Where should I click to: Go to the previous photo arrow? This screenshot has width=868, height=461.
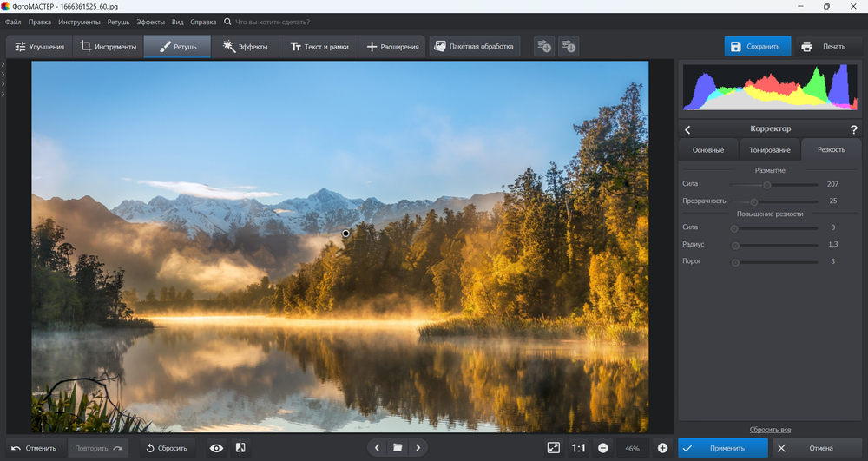click(377, 448)
